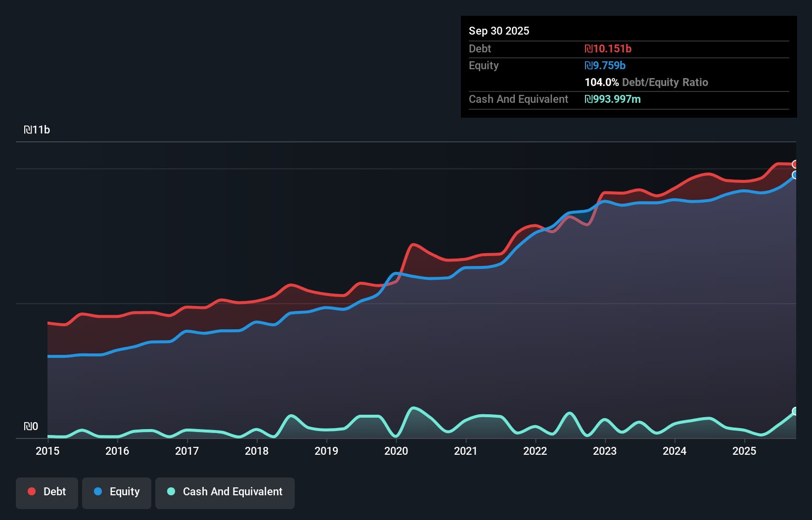The image size is (812, 520).
Task: Click the teal Cash And Equivalent legend dot
Action: pyautogui.click(x=171, y=491)
